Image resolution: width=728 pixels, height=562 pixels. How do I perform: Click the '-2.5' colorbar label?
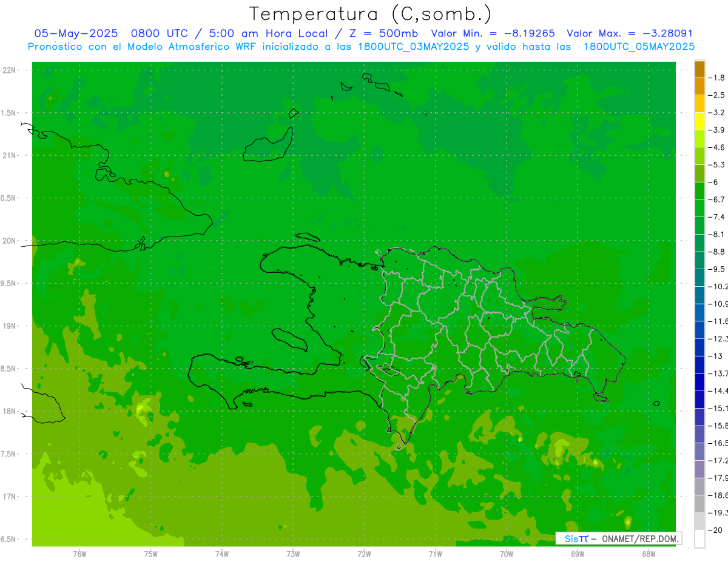coord(716,95)
